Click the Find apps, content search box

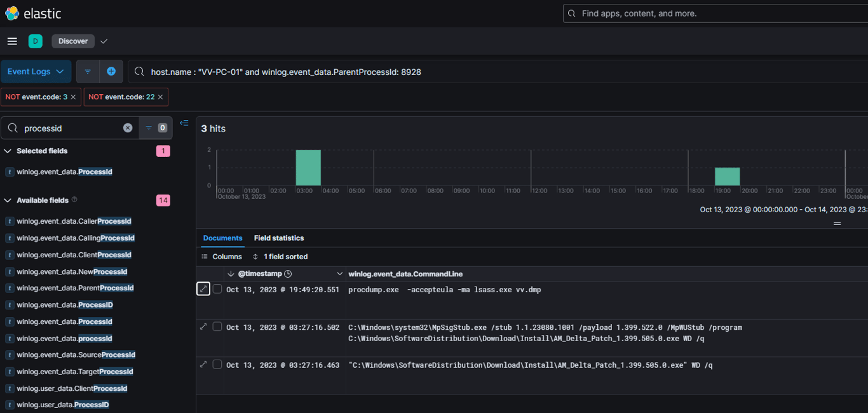[712, 13]
